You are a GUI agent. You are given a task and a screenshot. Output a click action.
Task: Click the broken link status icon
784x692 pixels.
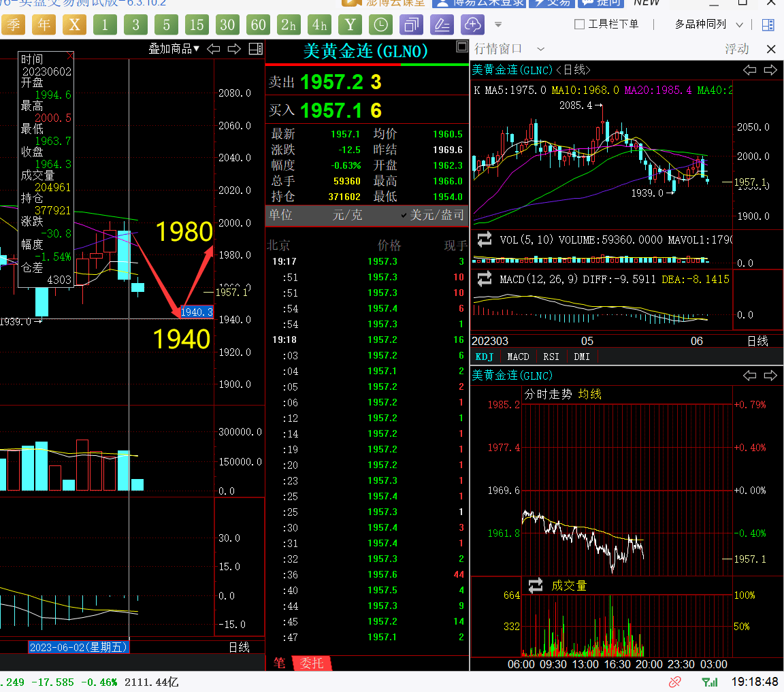[674, 681]
